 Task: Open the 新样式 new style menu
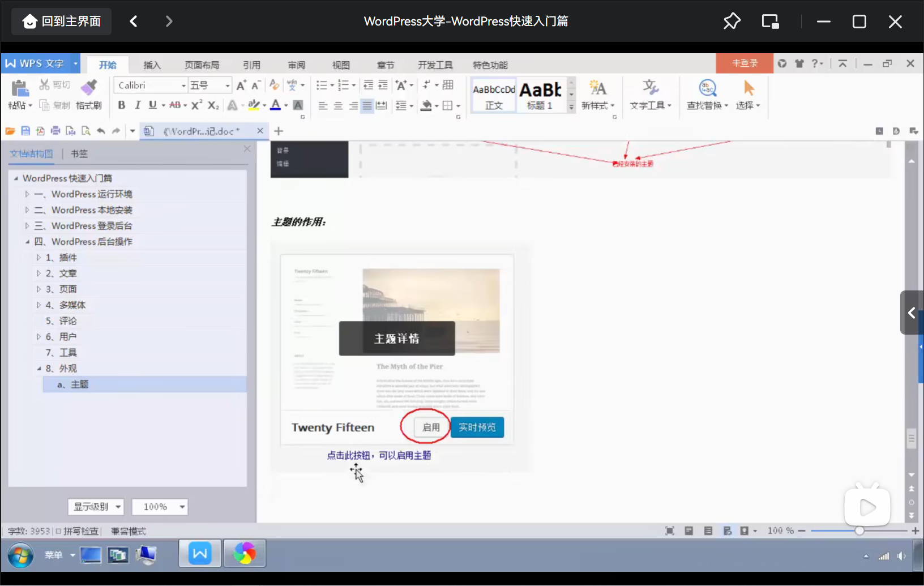coord(598,95)
